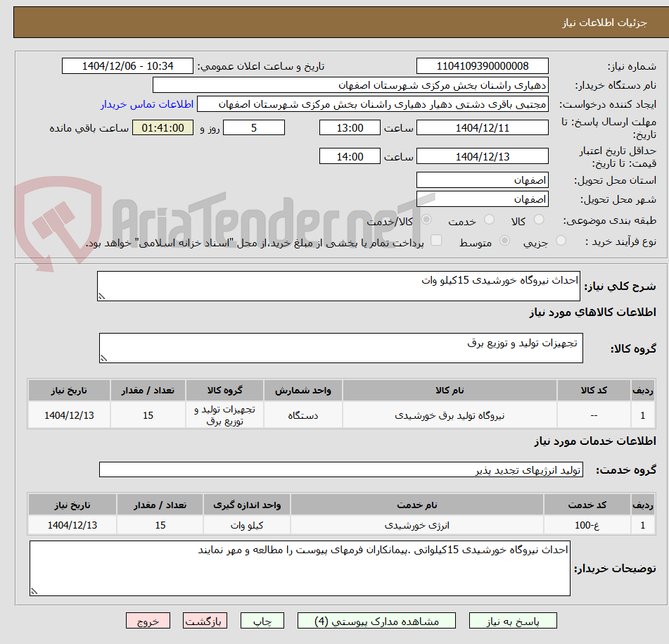Open اطلاعات تماس خریدار link
Image resolution: width=669 pixels, height=644 pixels.
[147, 104]
